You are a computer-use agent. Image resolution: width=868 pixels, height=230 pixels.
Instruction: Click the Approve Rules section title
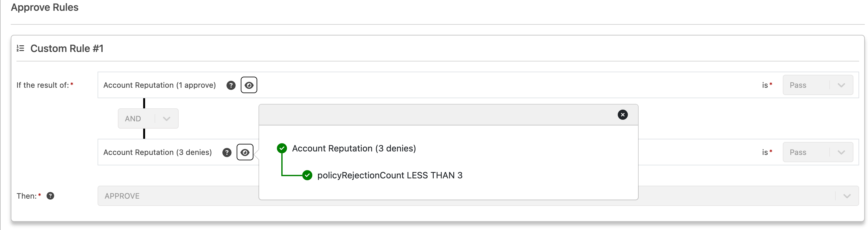click(x=44, y=7)
